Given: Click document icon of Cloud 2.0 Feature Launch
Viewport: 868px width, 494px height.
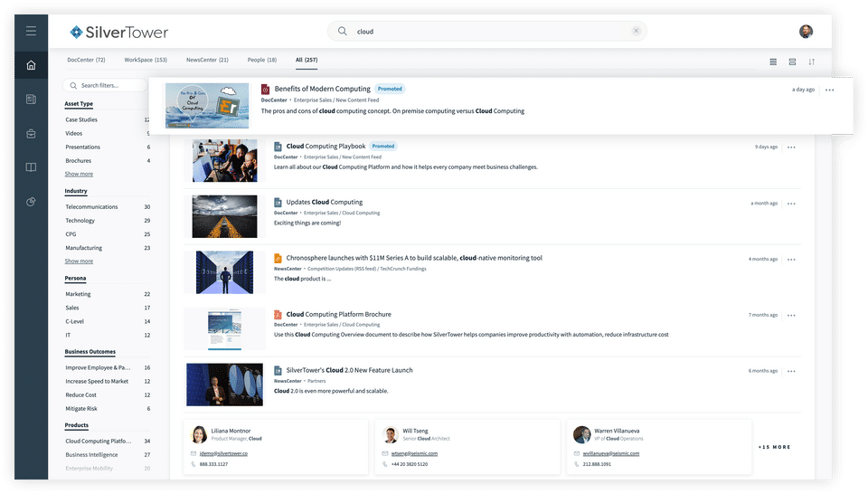Looking at the screenshot, I should [x=278, y=371].
